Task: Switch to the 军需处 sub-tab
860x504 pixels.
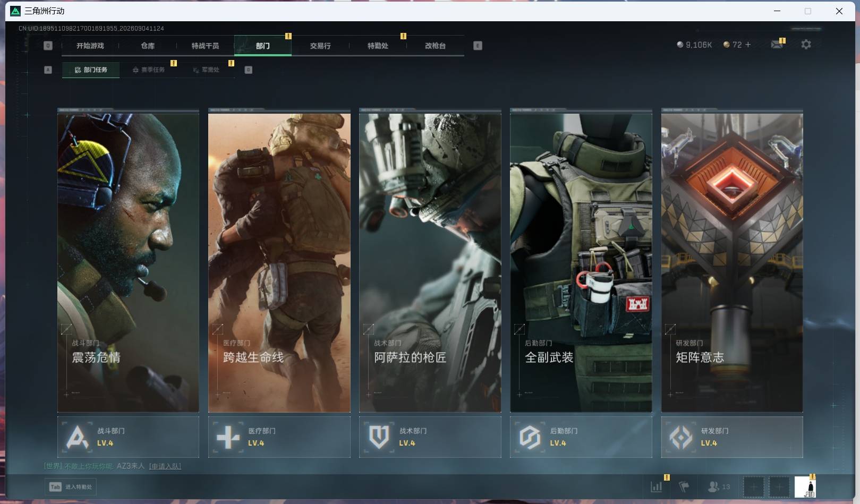Action: click(206, 70)
